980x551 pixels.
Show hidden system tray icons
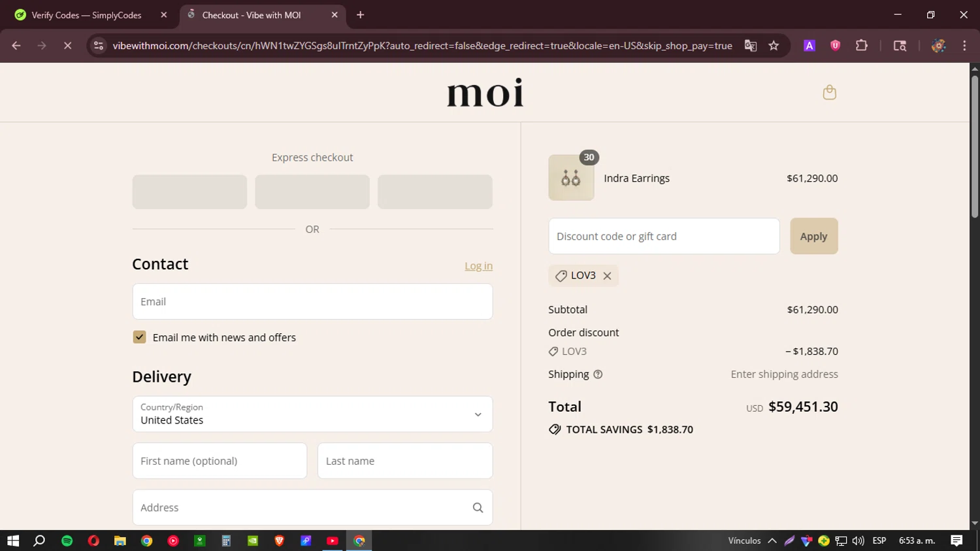(x=772, y=541)
